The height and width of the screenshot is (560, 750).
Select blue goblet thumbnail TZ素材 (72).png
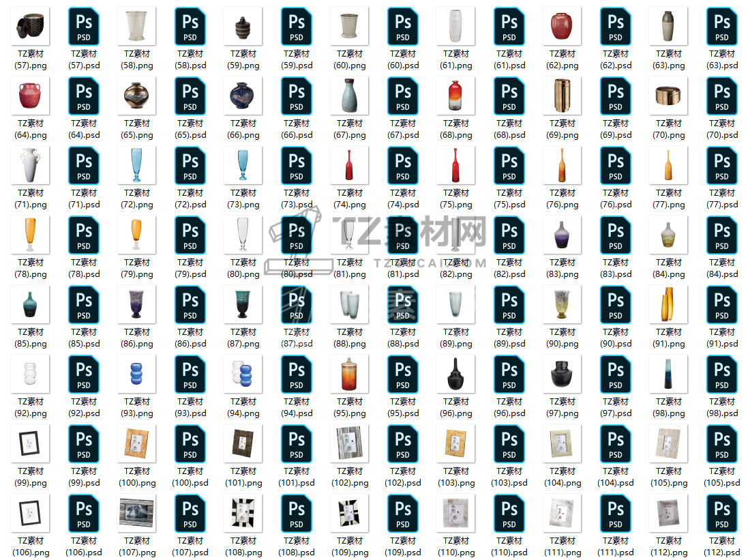click(x=137, y=166)
